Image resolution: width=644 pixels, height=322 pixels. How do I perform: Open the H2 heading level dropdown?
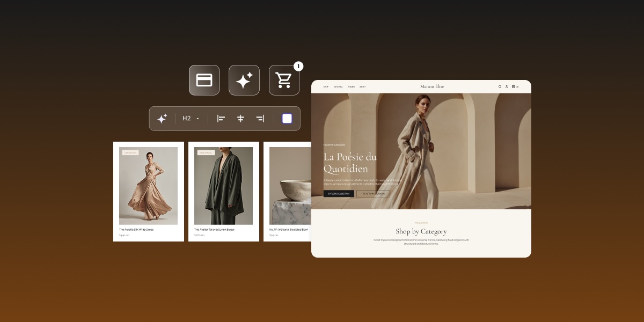tap(191, 118)
